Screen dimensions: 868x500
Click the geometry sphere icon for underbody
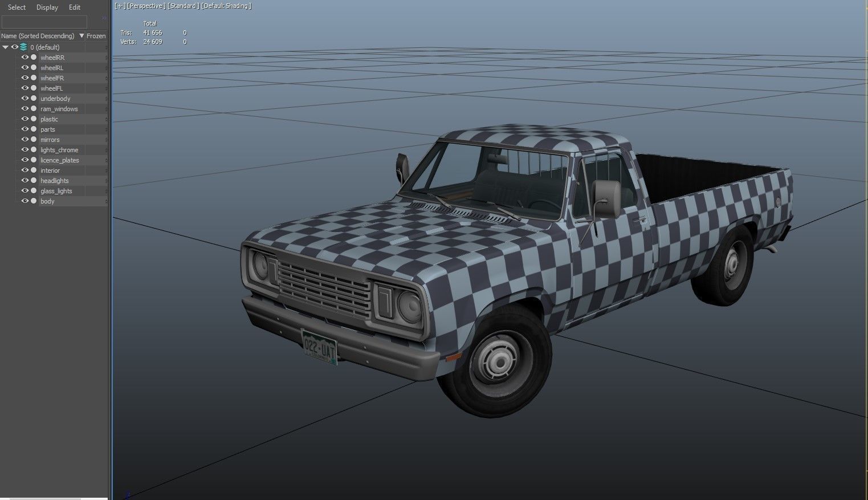tap(34, 99)
